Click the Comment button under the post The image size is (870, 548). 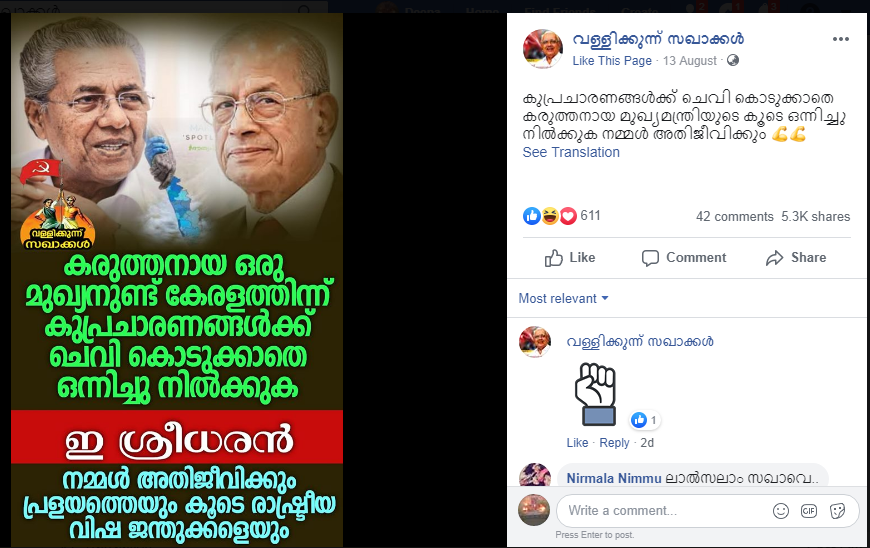tap(684, 258)
